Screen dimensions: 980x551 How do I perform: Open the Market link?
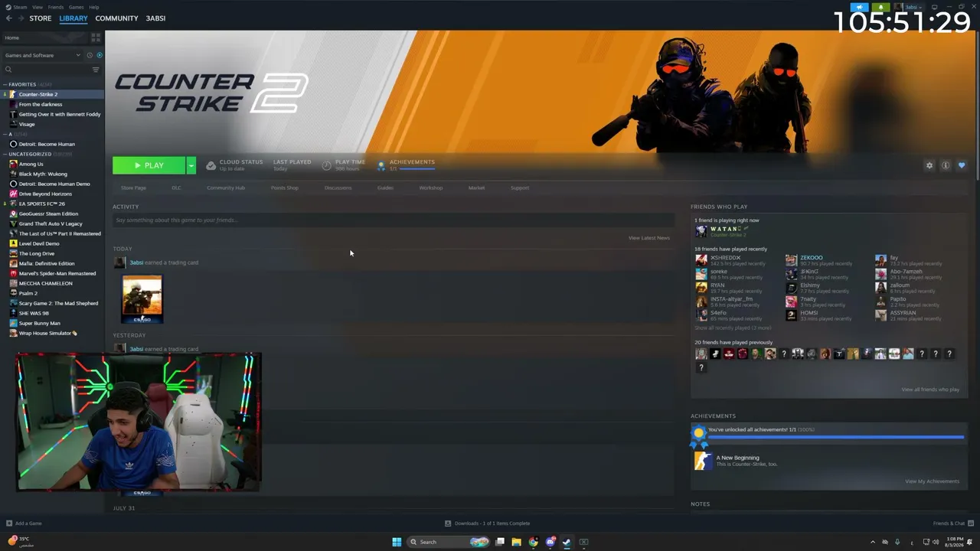click(476, 187)
